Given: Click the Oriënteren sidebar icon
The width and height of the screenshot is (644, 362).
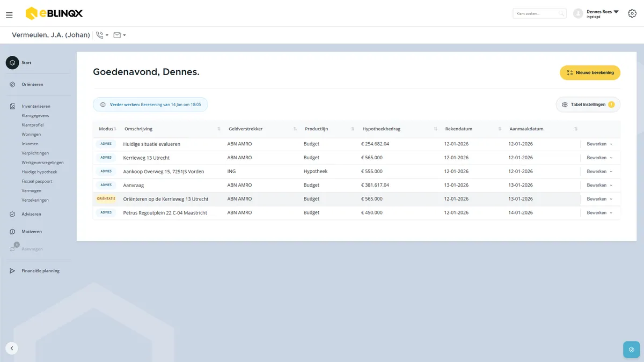Looking at the screenshot, I should [x=12, y=84].
